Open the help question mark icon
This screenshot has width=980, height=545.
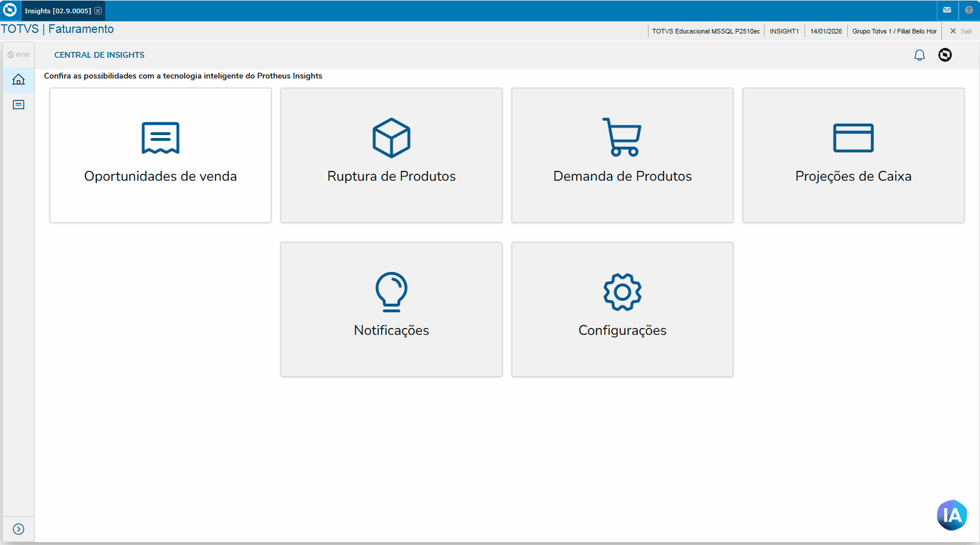pos(969,10)
